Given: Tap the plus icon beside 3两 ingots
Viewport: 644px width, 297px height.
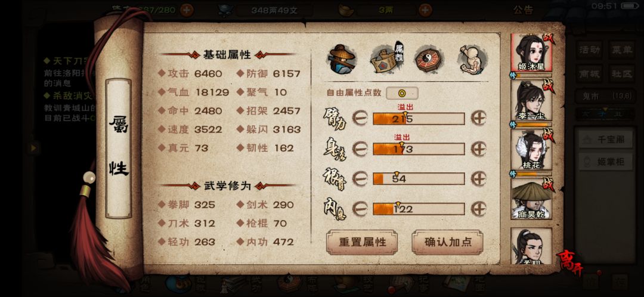Looking at the screenshot, I should click(426, 10).
